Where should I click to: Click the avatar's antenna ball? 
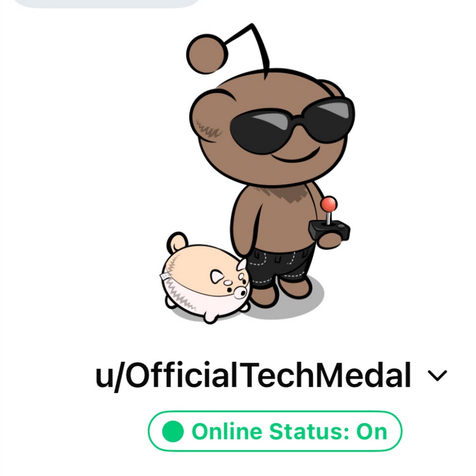pos(207,54)
